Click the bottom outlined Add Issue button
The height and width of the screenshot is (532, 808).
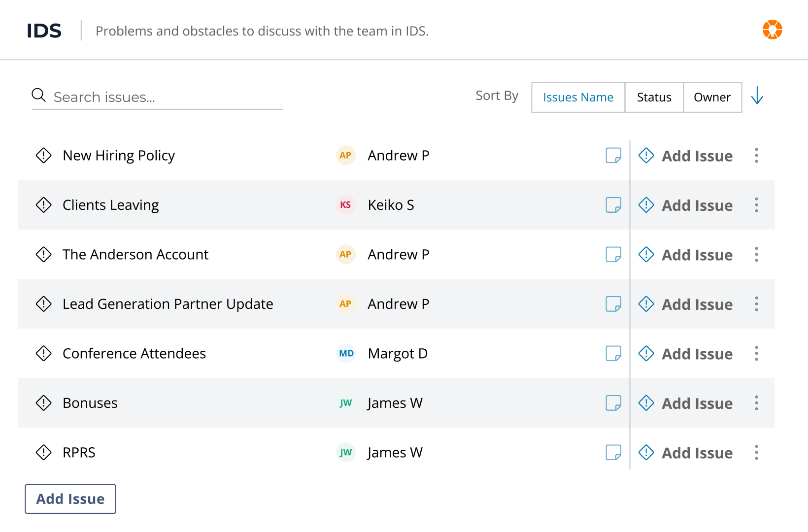click(70, 499)
